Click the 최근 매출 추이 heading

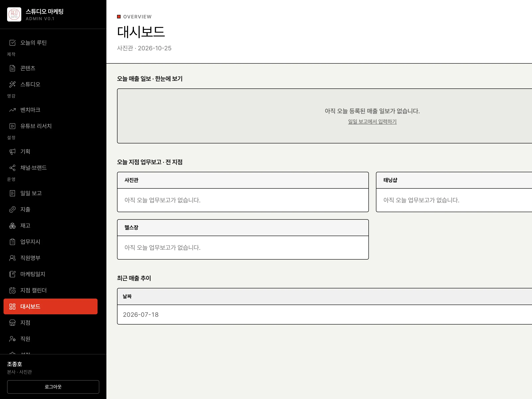pos(134,278)
